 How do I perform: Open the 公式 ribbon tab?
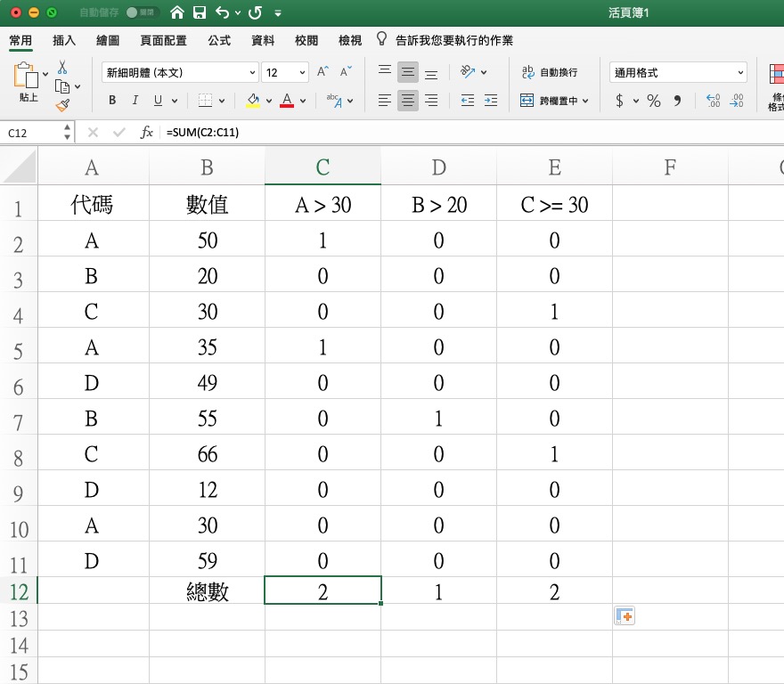pos(219,41)
